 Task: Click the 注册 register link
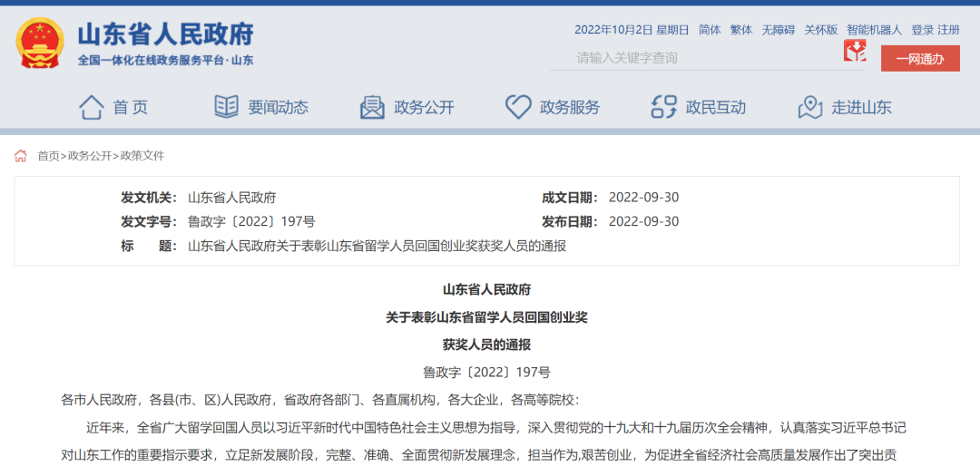(948, 30)
